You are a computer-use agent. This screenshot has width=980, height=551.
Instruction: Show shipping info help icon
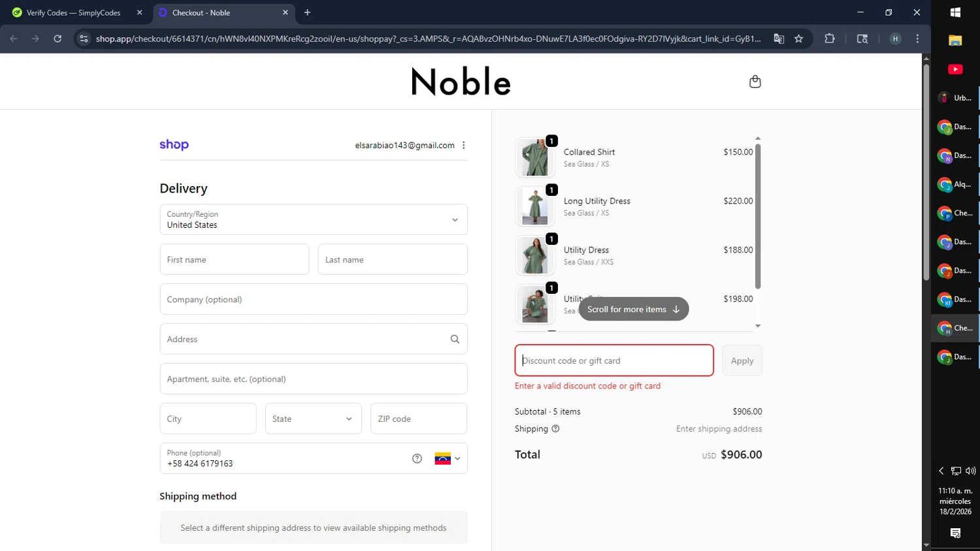[x=555, y=429]
